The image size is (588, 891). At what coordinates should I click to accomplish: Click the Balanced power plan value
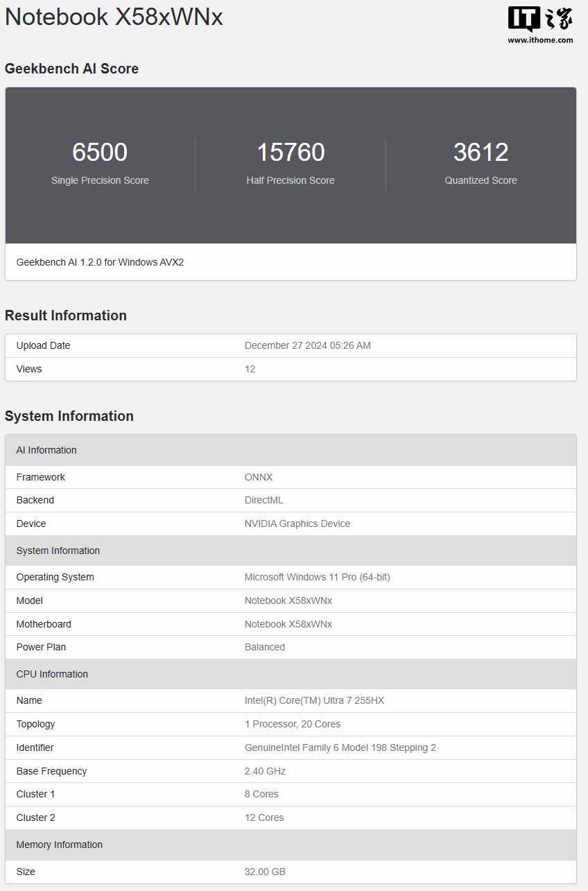pyautogui.click(x=264, y=647)
